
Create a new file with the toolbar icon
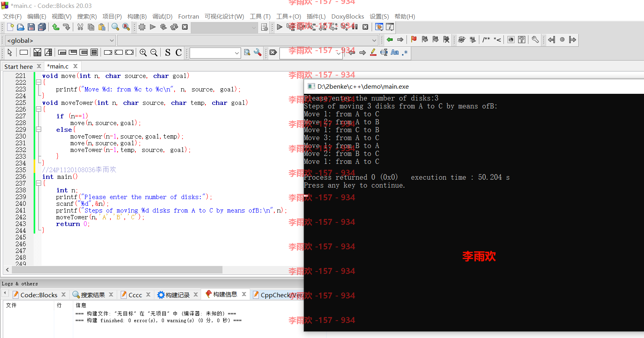10,27
